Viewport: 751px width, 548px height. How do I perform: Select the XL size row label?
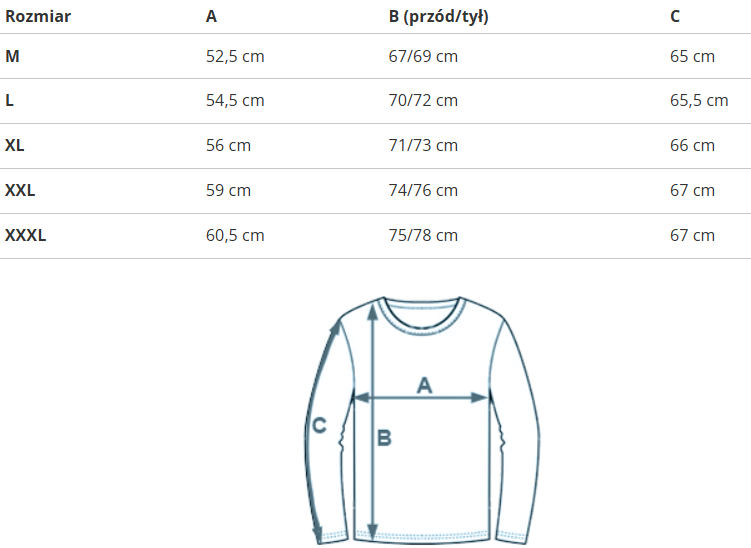[x=15, y=145]
